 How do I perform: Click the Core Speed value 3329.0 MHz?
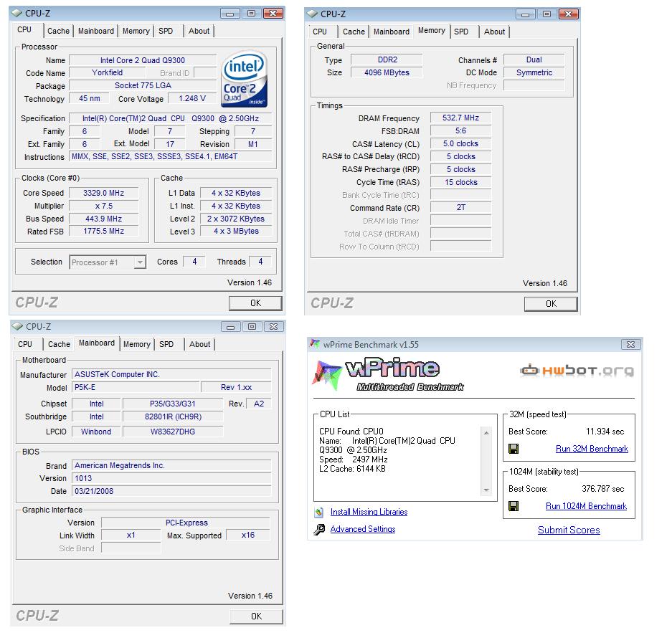[x=104, y=194]
